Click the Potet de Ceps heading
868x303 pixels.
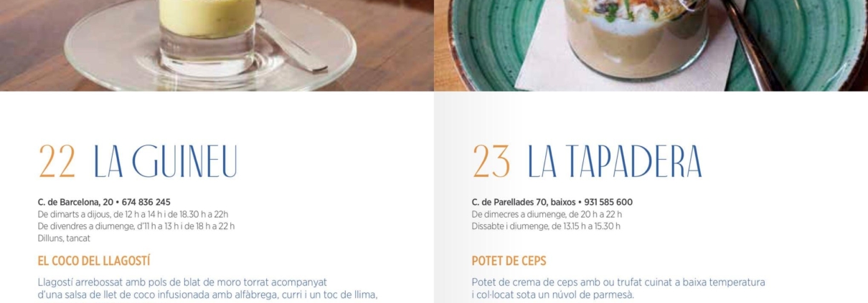click(x=509, y=261)
